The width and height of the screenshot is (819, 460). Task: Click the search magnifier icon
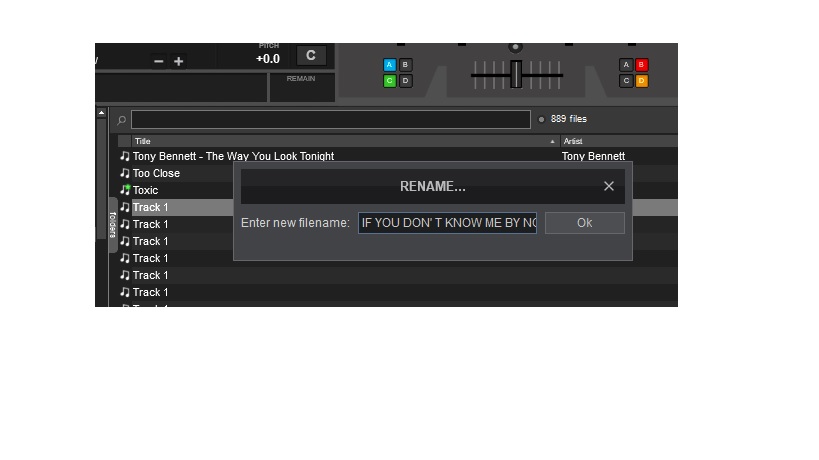(122, 120)
